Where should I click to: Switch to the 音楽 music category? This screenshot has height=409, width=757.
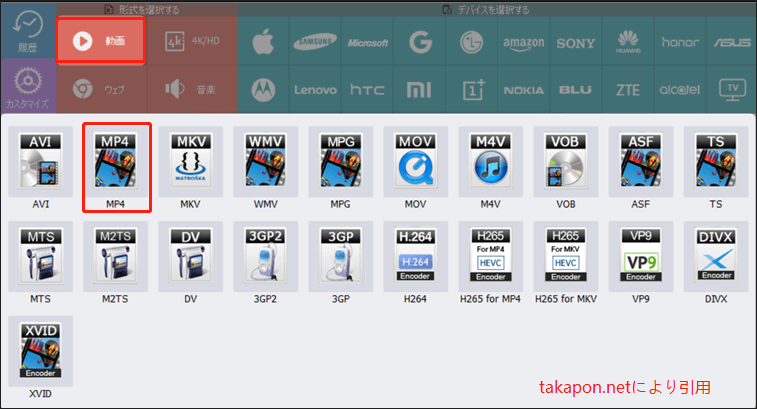coord(192,89)
